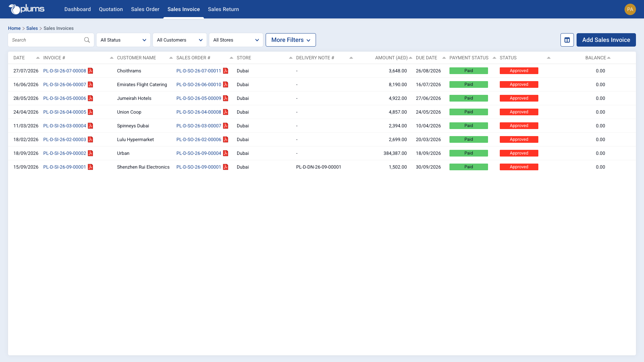Open PDF of sales order PL-D-SO-26-09-00001
The width and height of the screenshot is (644, 362).
click(226, 167)
